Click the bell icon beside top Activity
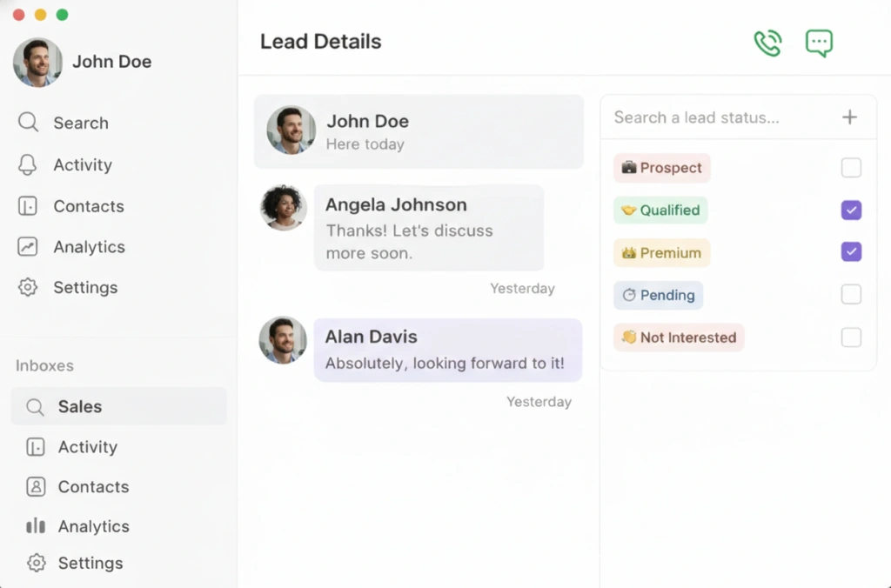The height and width of the screenshot is (588, 891). 27,164
